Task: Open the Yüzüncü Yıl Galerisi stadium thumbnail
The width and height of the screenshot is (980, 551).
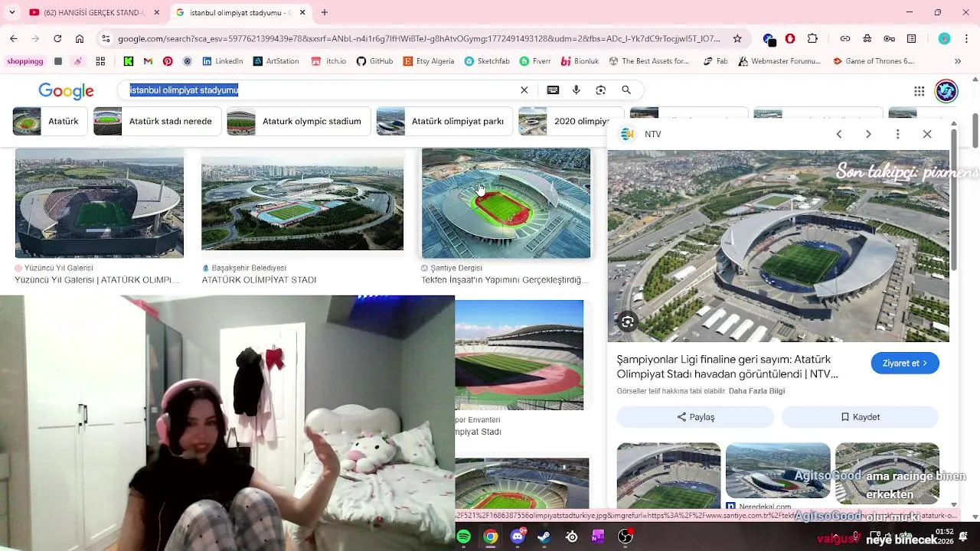Action: pyautogui.click(x=100, y=204)
